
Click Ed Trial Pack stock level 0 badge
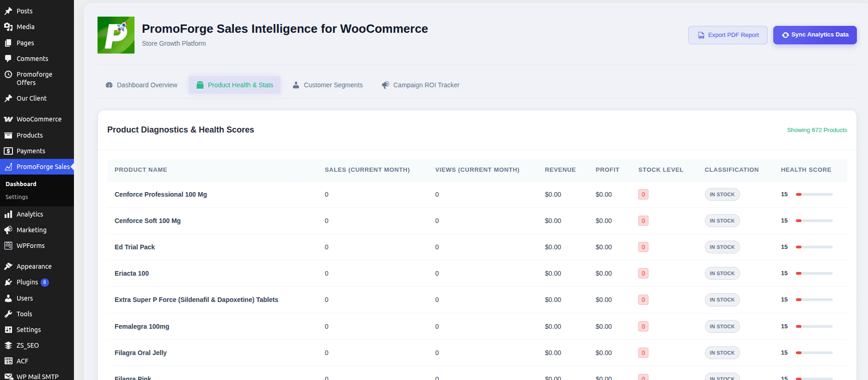click(x=643, y=247)
